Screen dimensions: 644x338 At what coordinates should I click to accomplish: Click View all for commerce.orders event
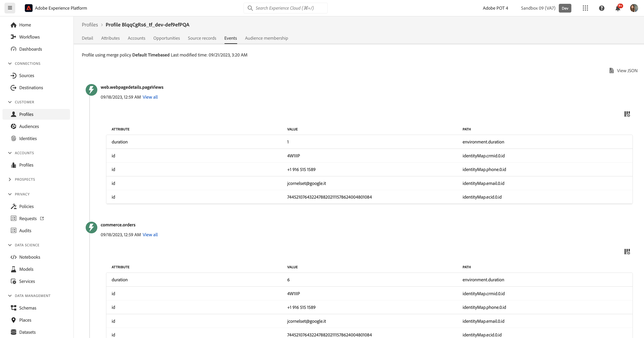[150, 235]
